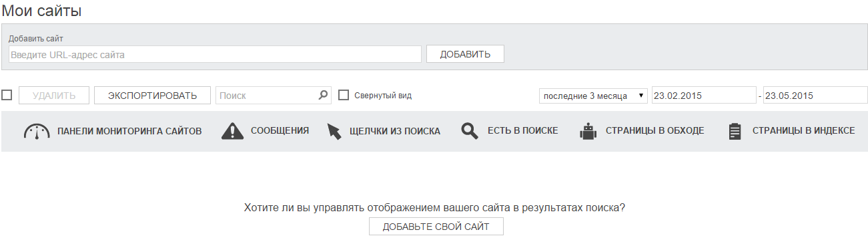The height and width of the screenshot is (246, 868).
Task: Click the start date field 23.02.2015
Action: pyautogui.click(x=704, y=96)
